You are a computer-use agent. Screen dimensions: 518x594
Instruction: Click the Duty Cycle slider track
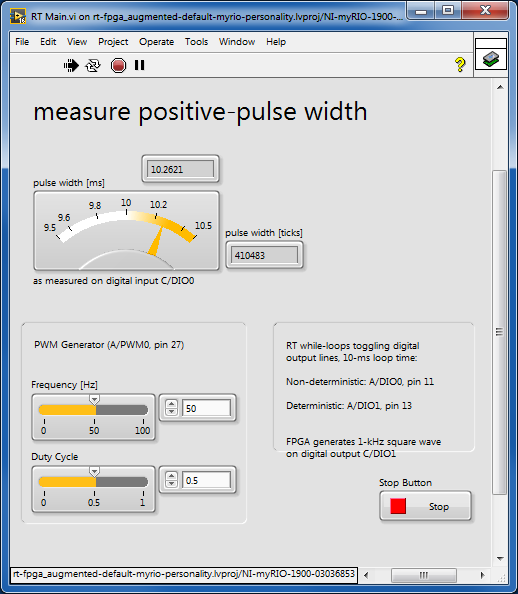[x=93, y=482]
